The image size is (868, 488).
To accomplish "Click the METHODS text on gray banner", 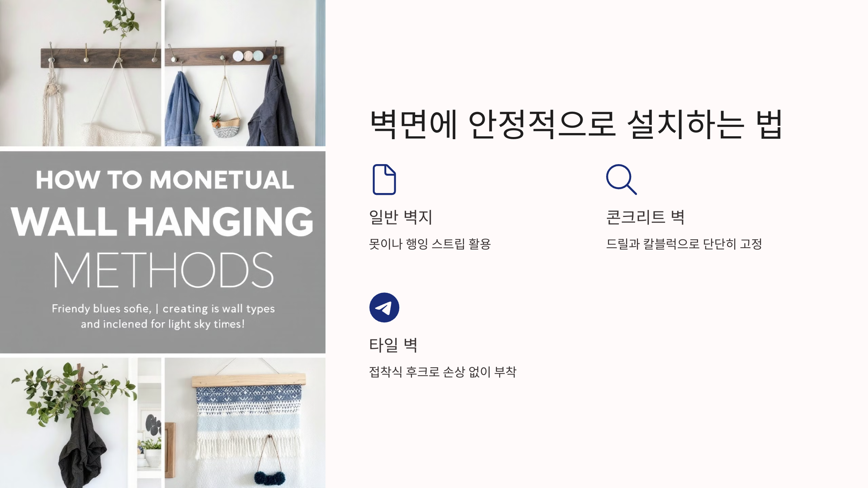I will [x=163, y=270].
